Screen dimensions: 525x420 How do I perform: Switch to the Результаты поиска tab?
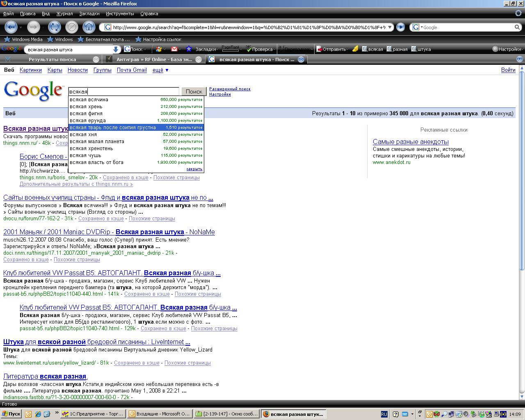pos(52,59)
